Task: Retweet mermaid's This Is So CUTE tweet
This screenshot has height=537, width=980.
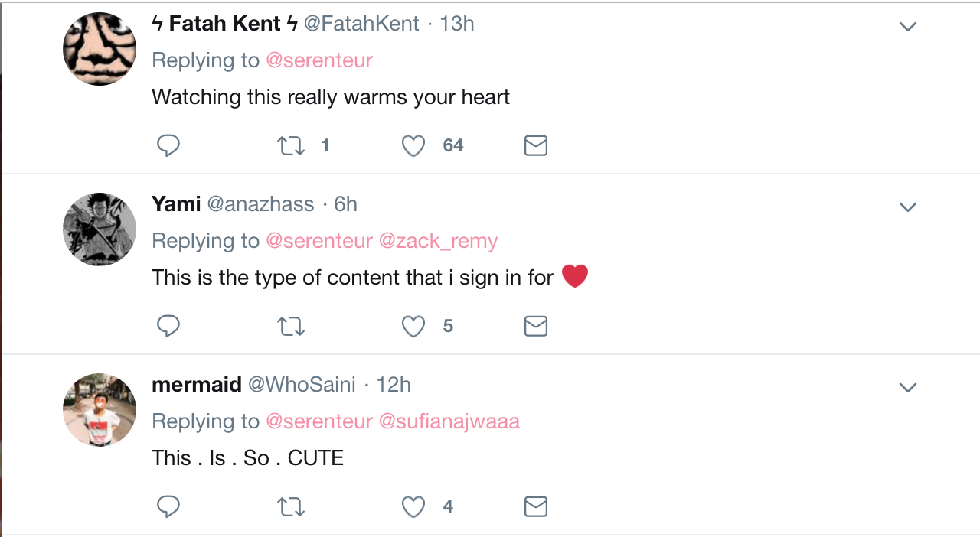Action: click(x=291, y=506)
